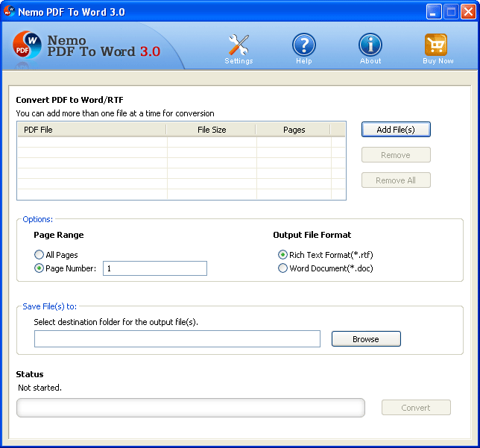Click the Nemo PDF To Word logo

tap(27, 45)
